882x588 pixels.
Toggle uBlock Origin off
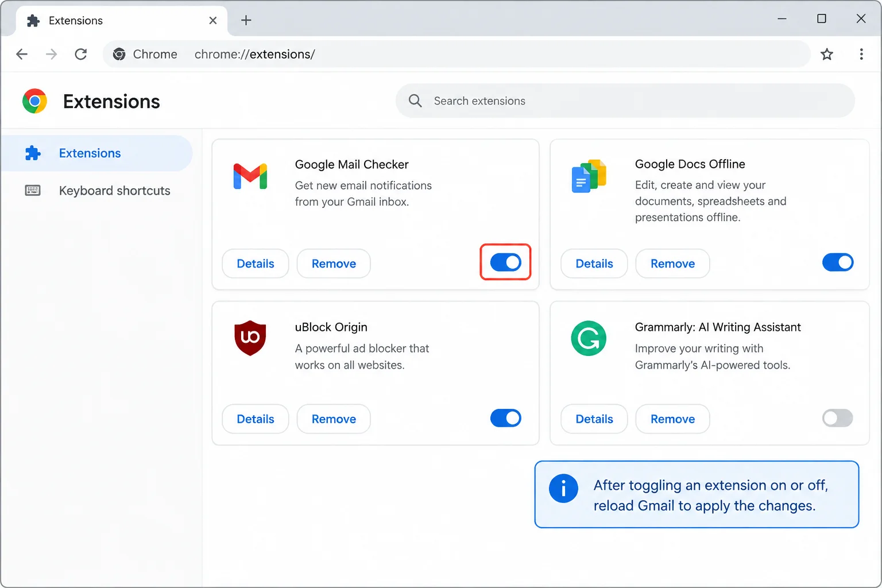[x=506, y=418]
